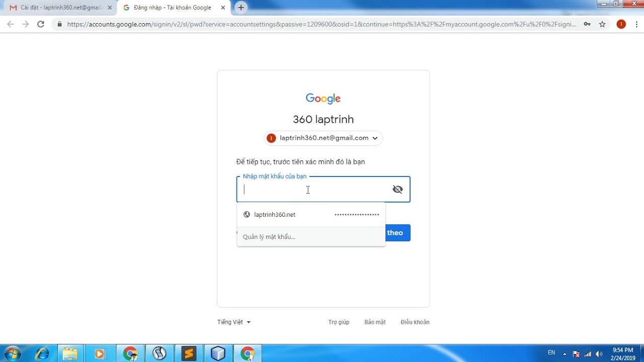Image resolution: width=644 pixels, height=362 pixels.
Task: Open first Chrome icon on taskbar
Action: point(130,354)
